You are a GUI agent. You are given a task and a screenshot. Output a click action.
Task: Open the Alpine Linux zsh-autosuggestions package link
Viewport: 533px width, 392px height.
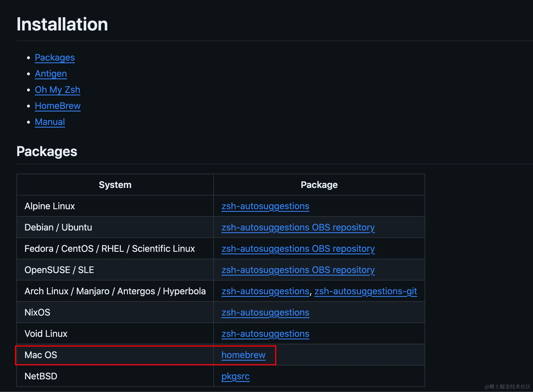[x=265, y=206]
